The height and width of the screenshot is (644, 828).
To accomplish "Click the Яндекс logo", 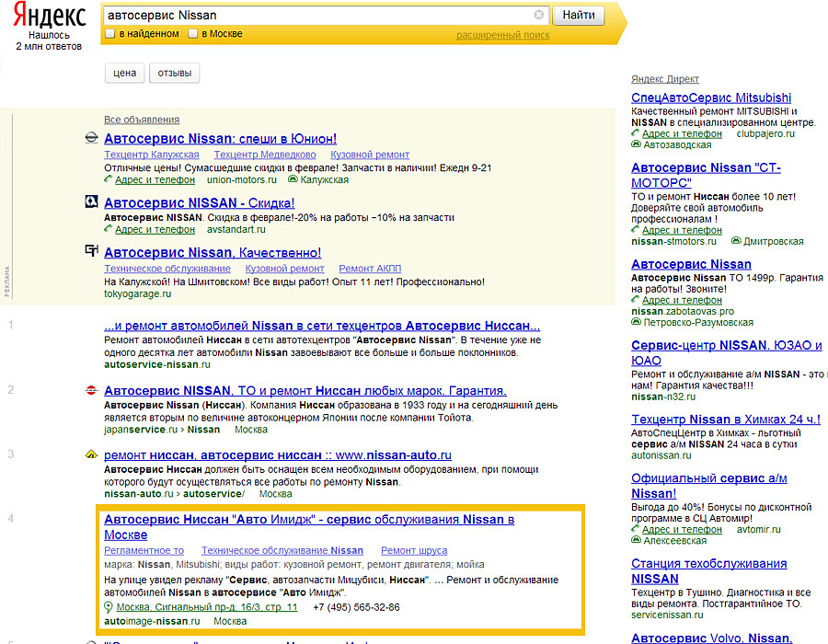I will click(49, 16).
